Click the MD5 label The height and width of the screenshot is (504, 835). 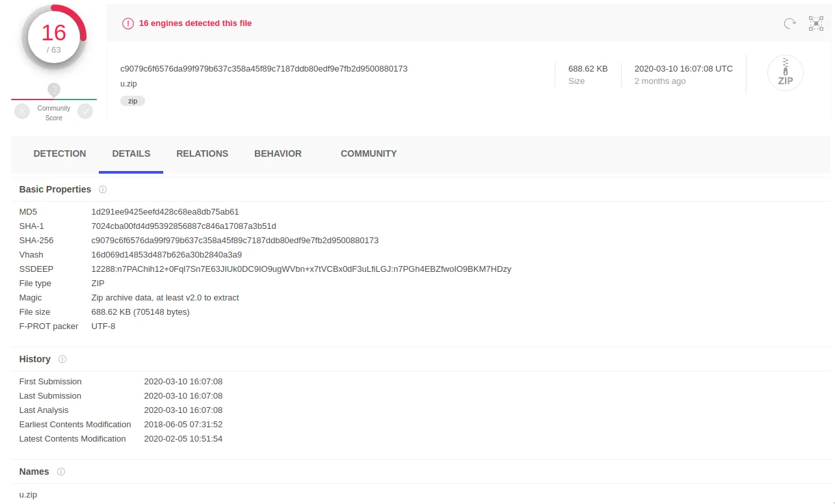29,212
